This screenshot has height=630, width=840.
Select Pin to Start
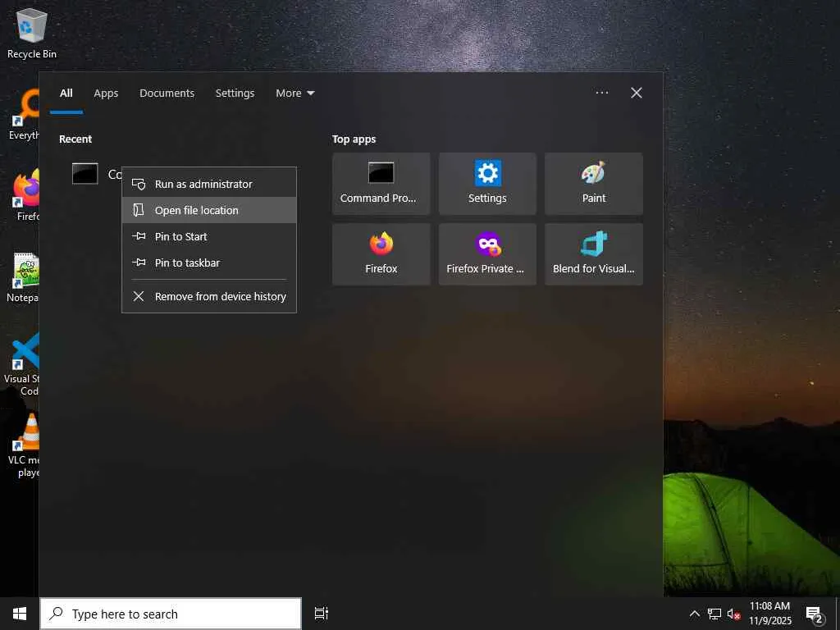pos(209,236)
